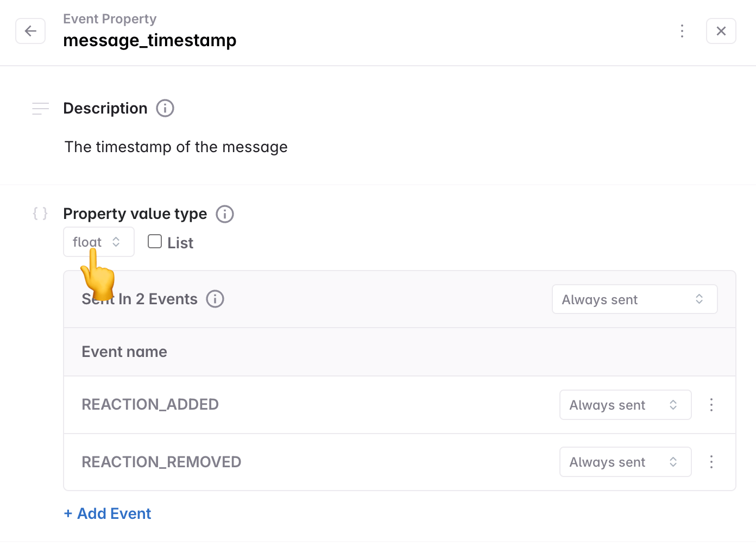Open the float value type dropdown
The height and width of the screenshot is (552, 756).
[98, 242]
